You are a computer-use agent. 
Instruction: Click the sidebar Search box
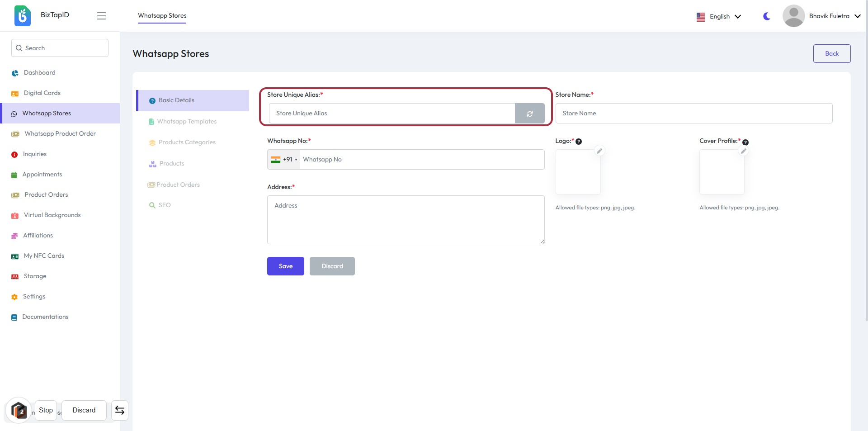[x=60, y=48]
